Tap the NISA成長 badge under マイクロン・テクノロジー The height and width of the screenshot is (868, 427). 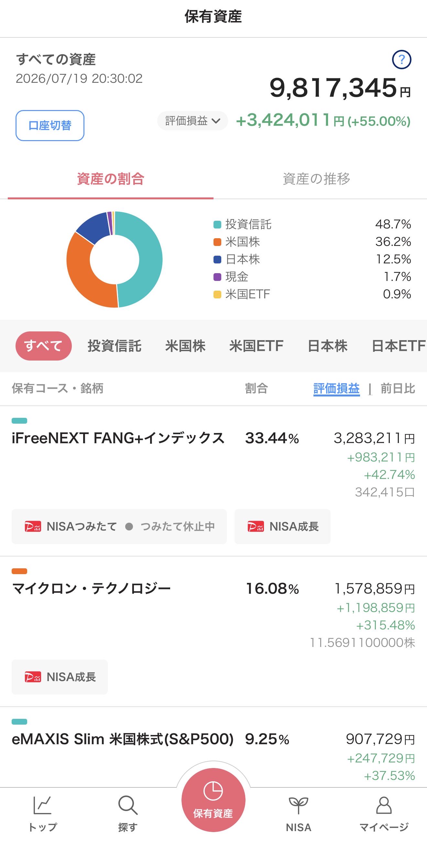tap(60, 677)
